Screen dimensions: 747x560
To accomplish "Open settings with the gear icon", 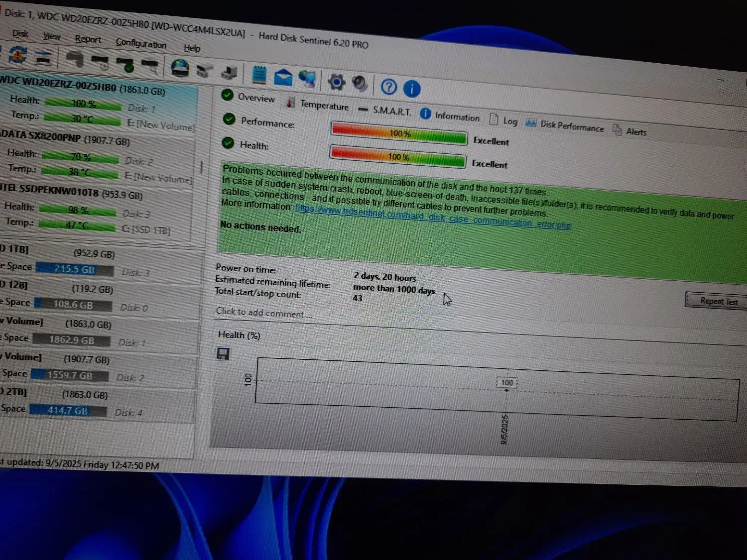I will [337, 82].
